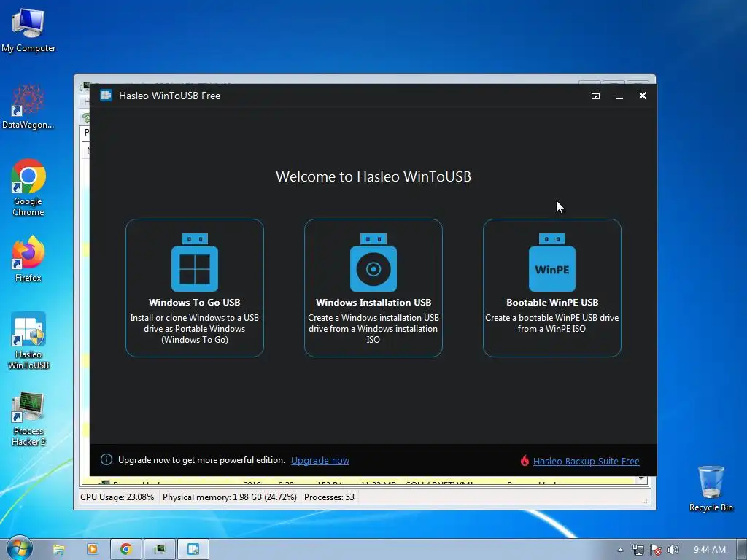Click CPU Usage in Process Hacker status bar
Image resolution: width=747 pixels, height=560 pixels.
pyautogui.click(x=117, y=497)
